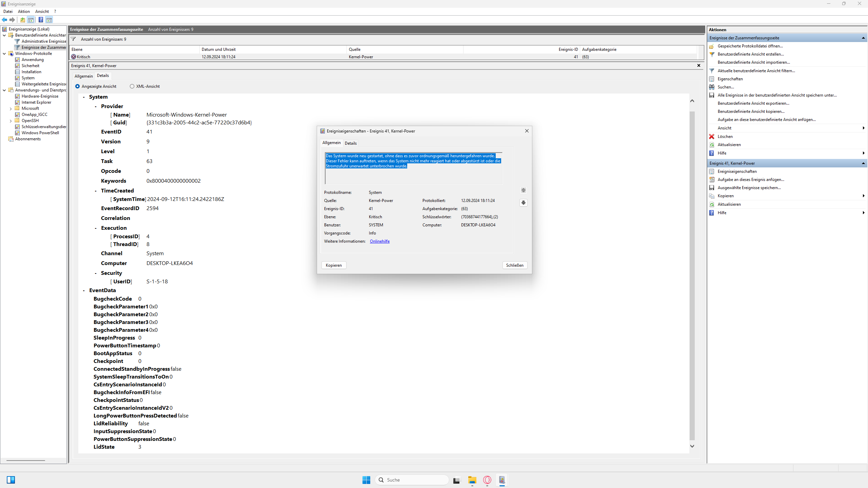Click the filter funnel icon above the event list
Screen dimensions: 868x488
pos(73,39)
